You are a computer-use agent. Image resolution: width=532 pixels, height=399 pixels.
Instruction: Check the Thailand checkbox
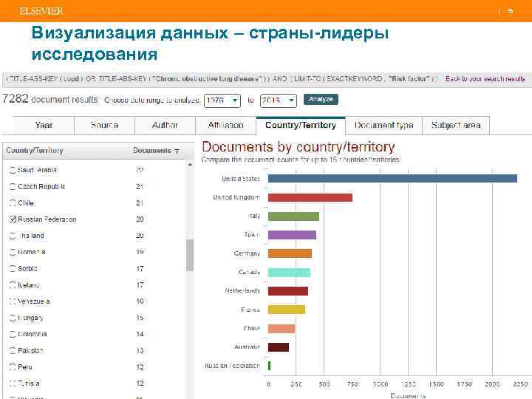[x=13, y=236]
